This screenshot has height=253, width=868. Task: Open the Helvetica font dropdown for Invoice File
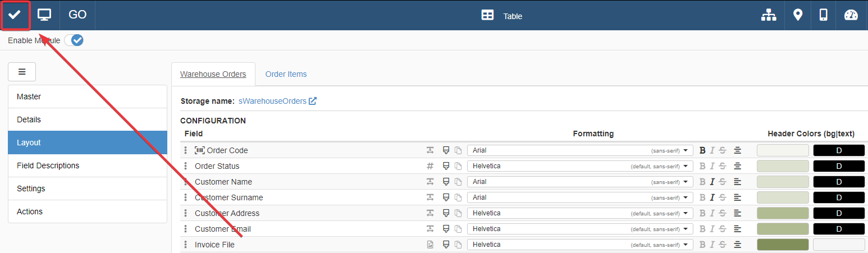click(580, 245)
